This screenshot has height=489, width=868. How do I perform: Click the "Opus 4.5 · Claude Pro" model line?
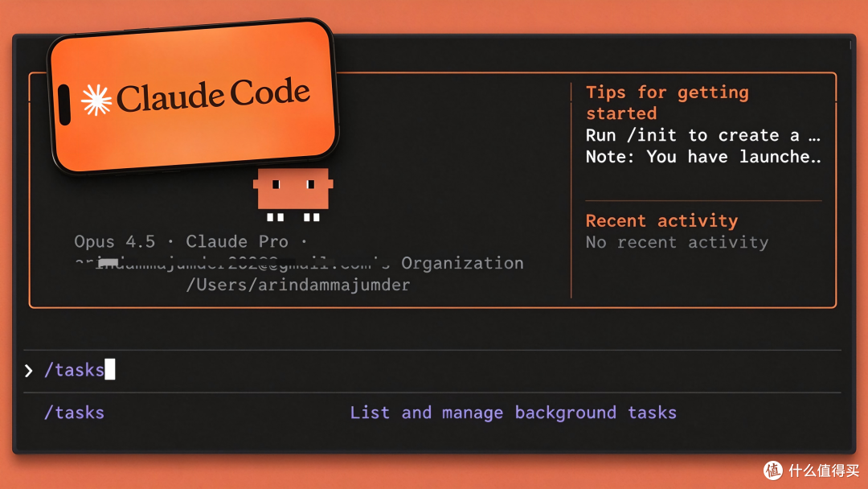tap(190, 241)
